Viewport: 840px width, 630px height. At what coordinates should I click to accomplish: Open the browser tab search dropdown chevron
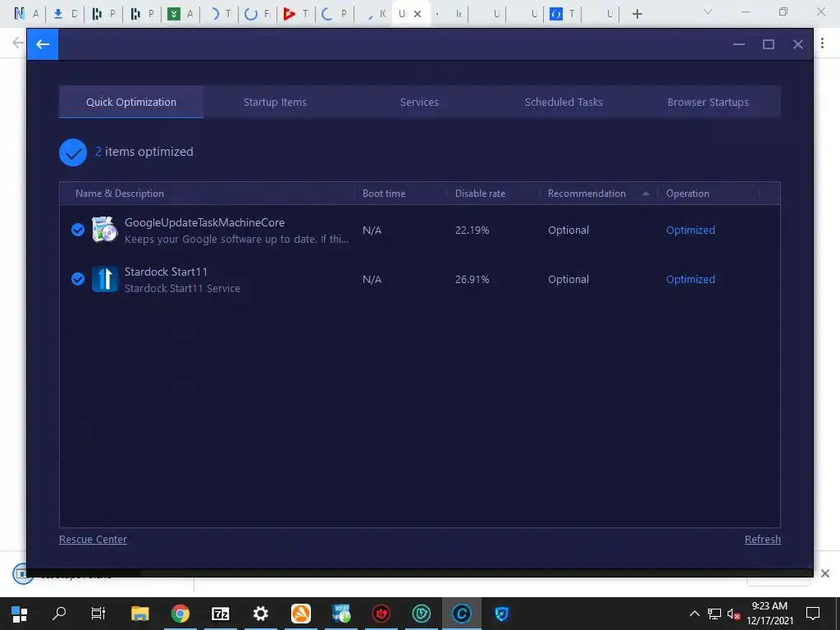click(708, 11)
